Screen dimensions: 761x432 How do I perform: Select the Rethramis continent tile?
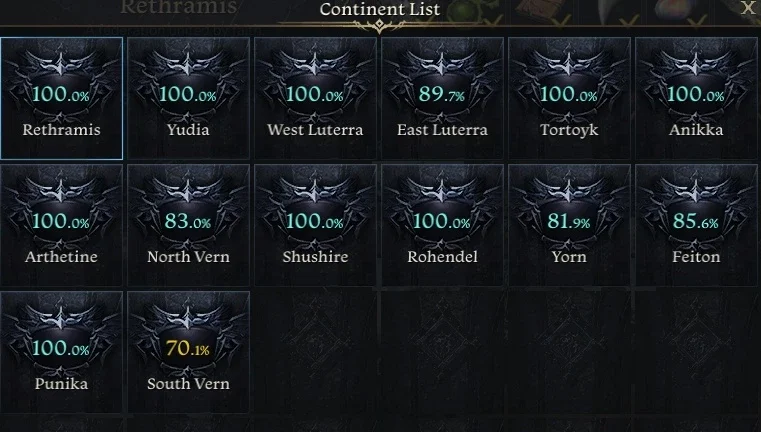(62, 99)
